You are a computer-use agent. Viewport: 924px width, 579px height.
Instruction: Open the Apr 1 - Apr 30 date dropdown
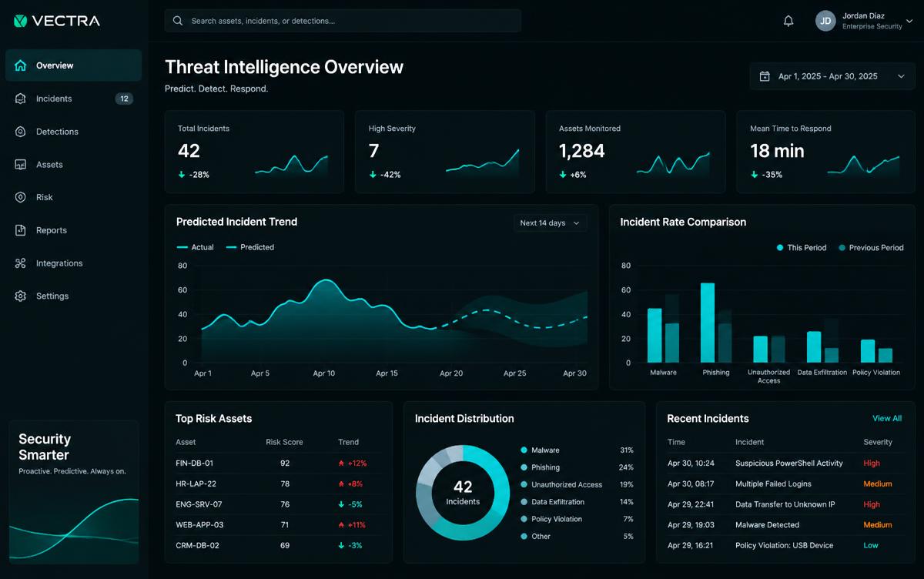pyautogui.click(x=832, y=76)
